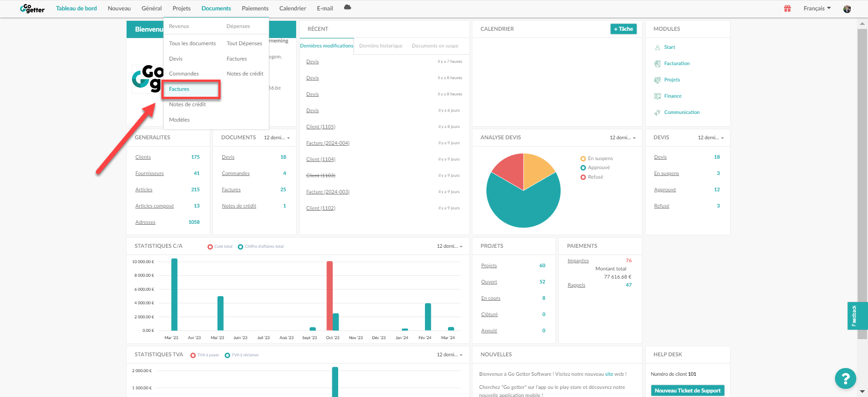The height and width of the screenshot is (397, 868).
Task: Open the Fournisseurs link
Action: click(149, 173)
